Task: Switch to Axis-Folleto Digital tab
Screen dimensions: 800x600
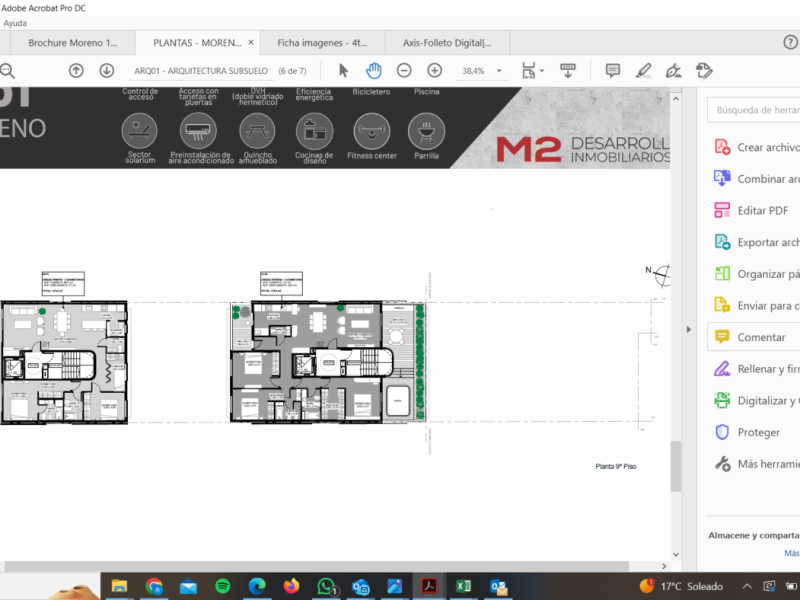Action: coord(446,43)
